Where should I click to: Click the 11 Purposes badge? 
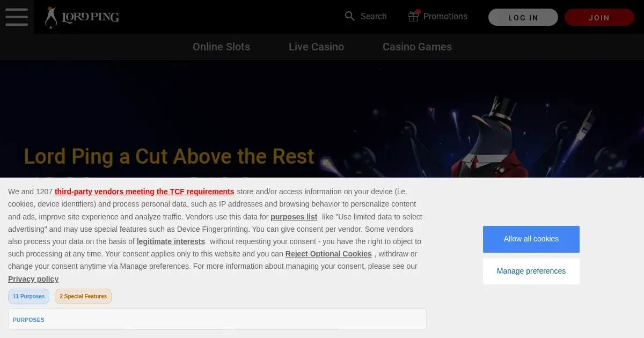[x=28, y=296]
